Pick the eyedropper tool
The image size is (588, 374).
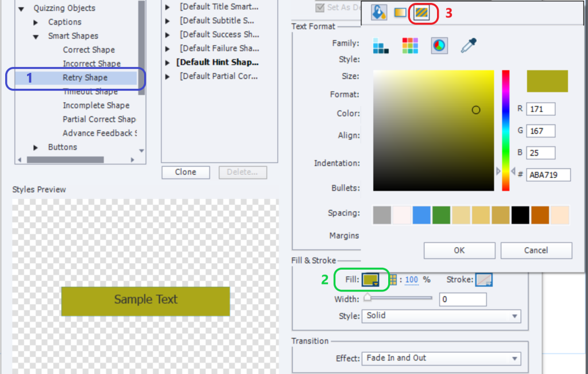click(469, 46)
